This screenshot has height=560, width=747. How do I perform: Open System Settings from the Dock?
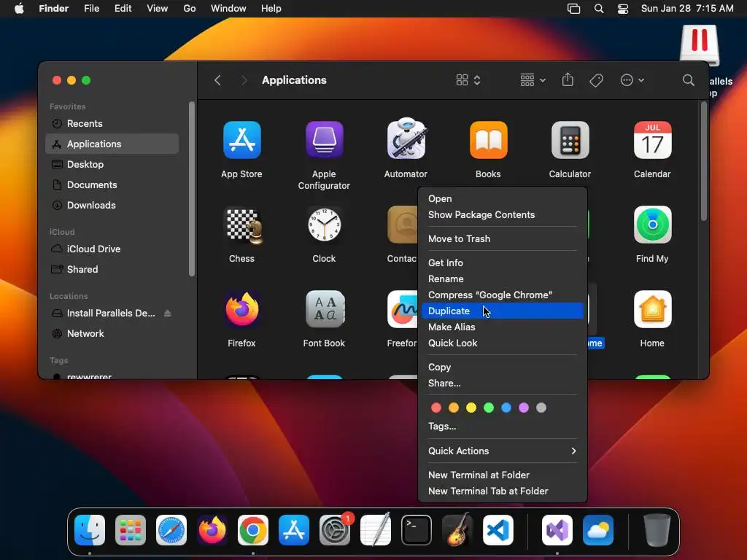click(x=334, y=530)
